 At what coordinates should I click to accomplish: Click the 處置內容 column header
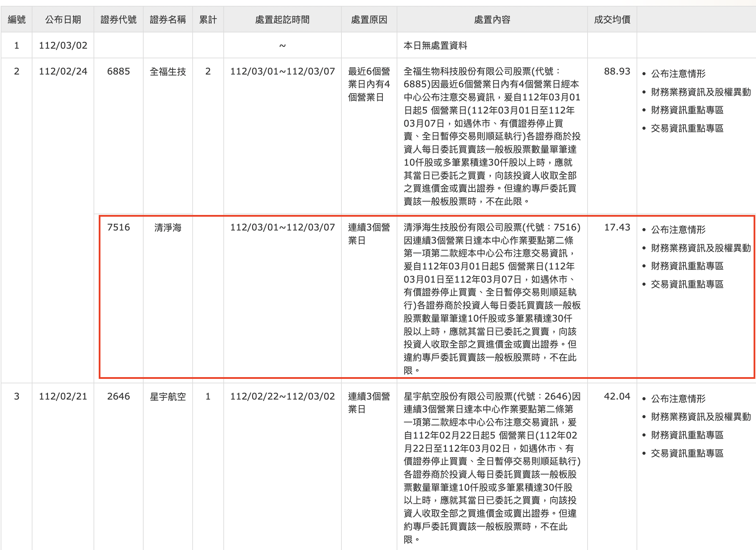[492, 20]
